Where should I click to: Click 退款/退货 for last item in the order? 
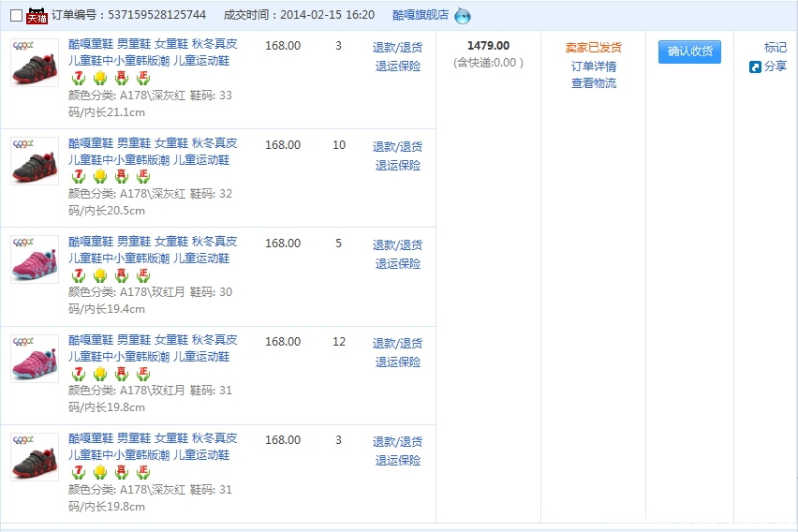point(397,441)
